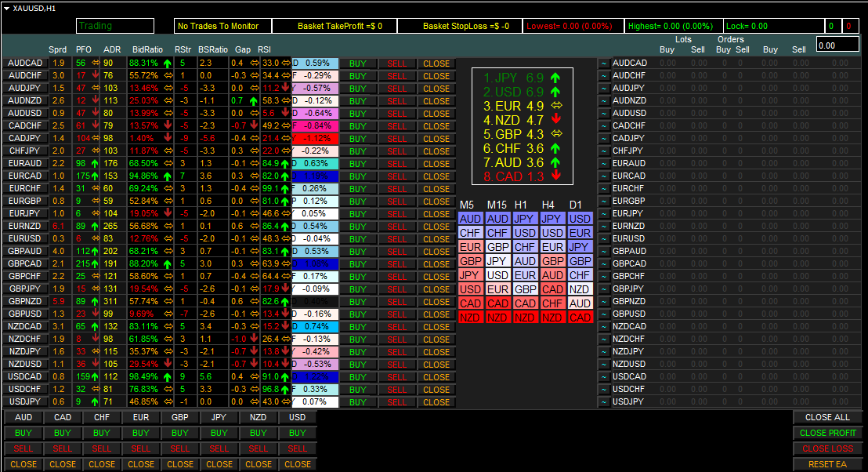Click the 0.00 input field top right
Screen dimensions: 868x472
[x=837, y=45]
